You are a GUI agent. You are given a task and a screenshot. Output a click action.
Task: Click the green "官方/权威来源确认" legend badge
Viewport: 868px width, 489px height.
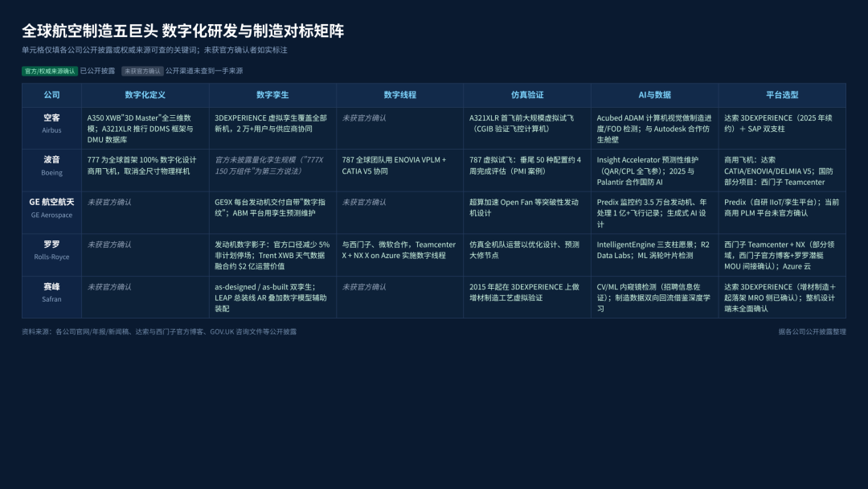[50, 71]
